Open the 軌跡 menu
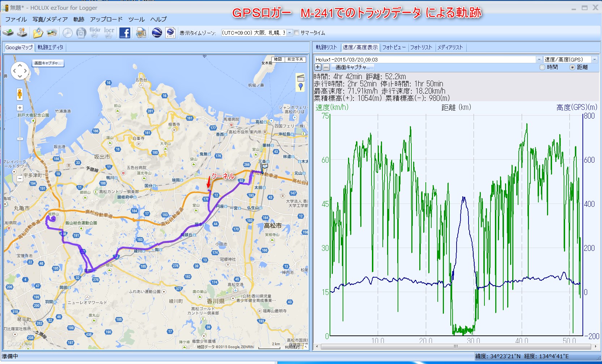602x364 pixels. point(79,19)
